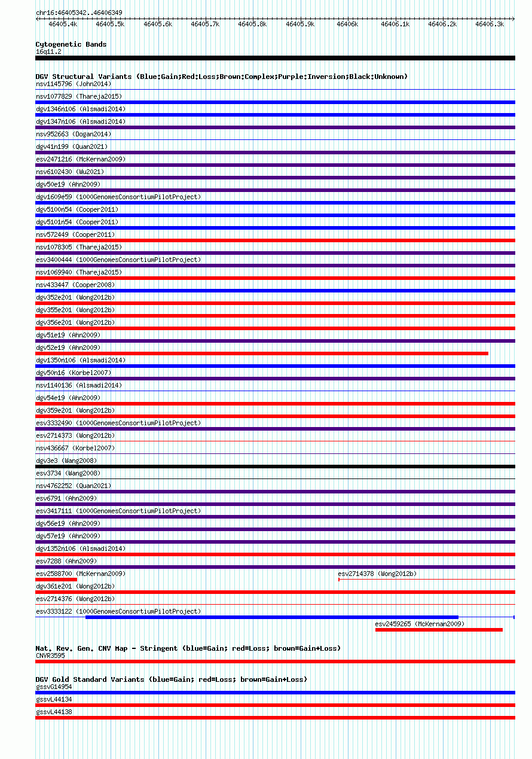Click the blue esv3333122 gain bar
The image size is (532, 759).
(x=272, y=617)
